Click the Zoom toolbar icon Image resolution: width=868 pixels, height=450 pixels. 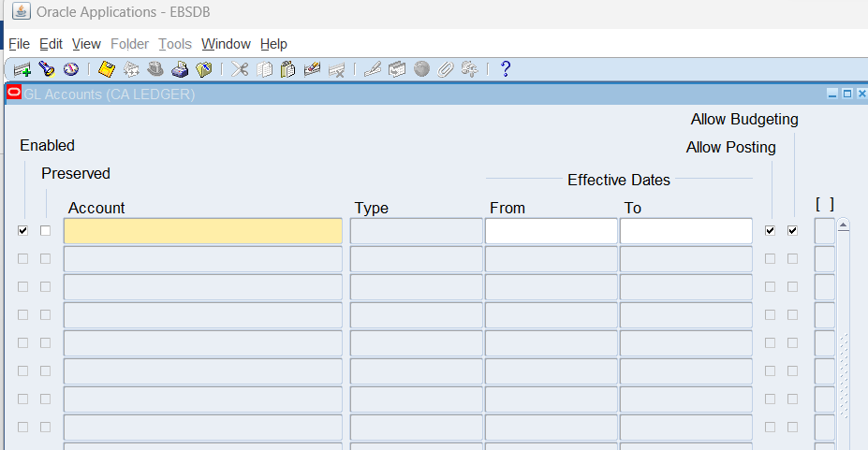397,69
